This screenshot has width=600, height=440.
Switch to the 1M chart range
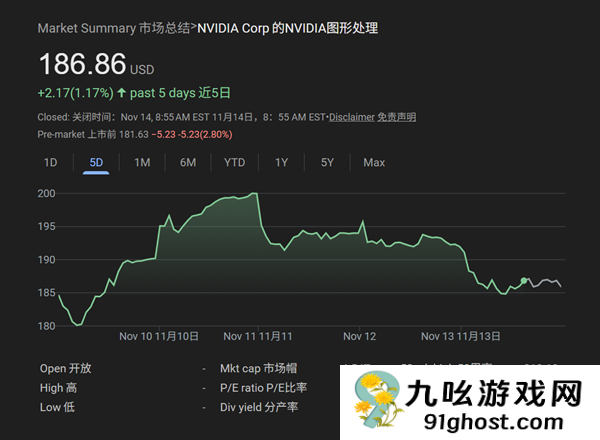coord(142,163)
